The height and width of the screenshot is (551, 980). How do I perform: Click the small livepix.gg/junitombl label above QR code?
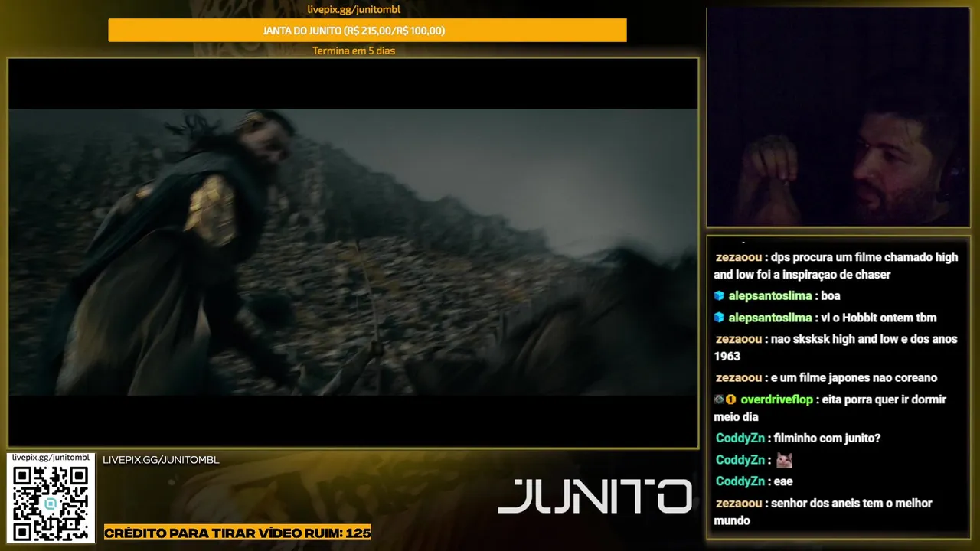[x=51, y=457]
